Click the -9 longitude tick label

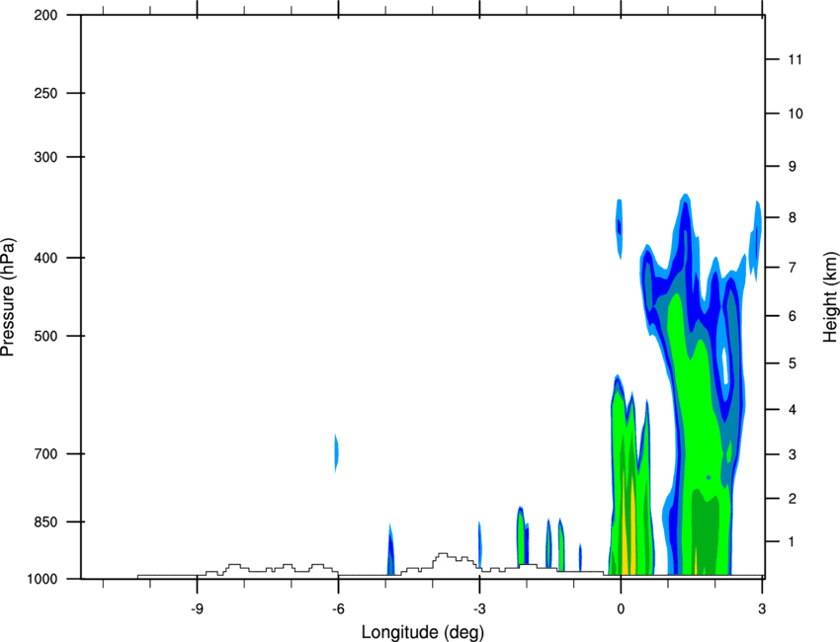(197, 608)
